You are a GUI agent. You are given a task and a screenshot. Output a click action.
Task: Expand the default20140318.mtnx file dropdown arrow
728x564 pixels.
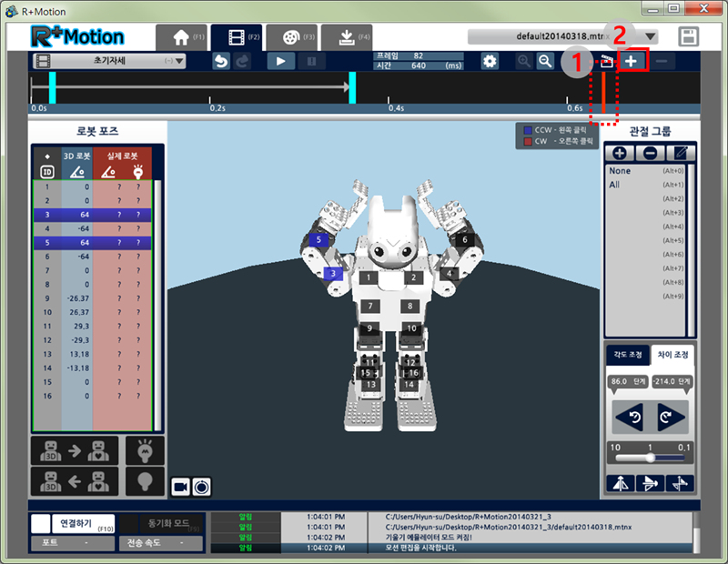coord(651,36)
